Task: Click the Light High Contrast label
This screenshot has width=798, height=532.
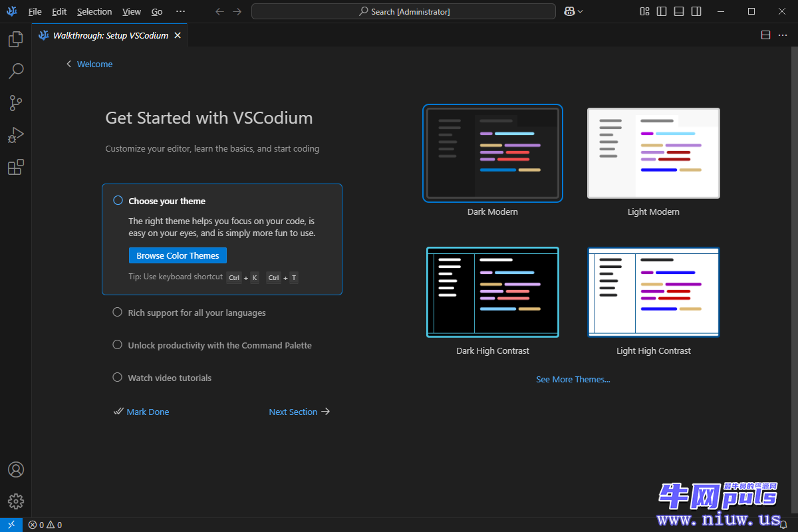Action: (654, 350)
